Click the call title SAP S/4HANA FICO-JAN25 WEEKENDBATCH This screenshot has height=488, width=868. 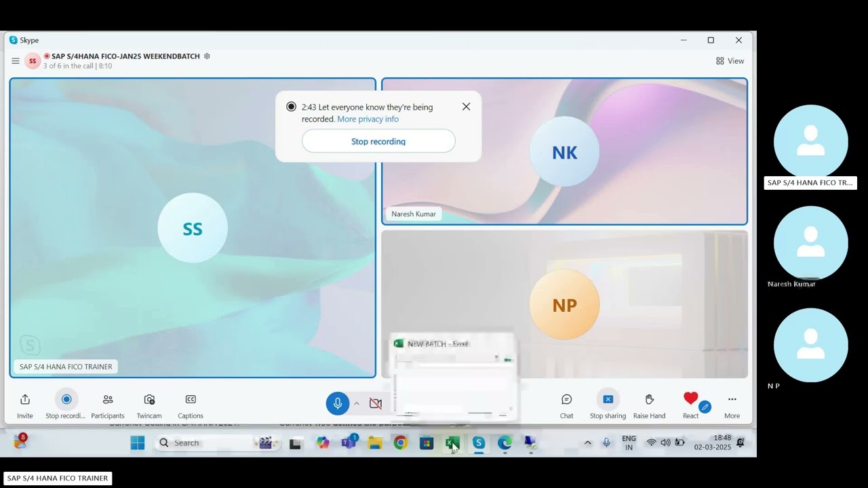(x=125, y=56)
